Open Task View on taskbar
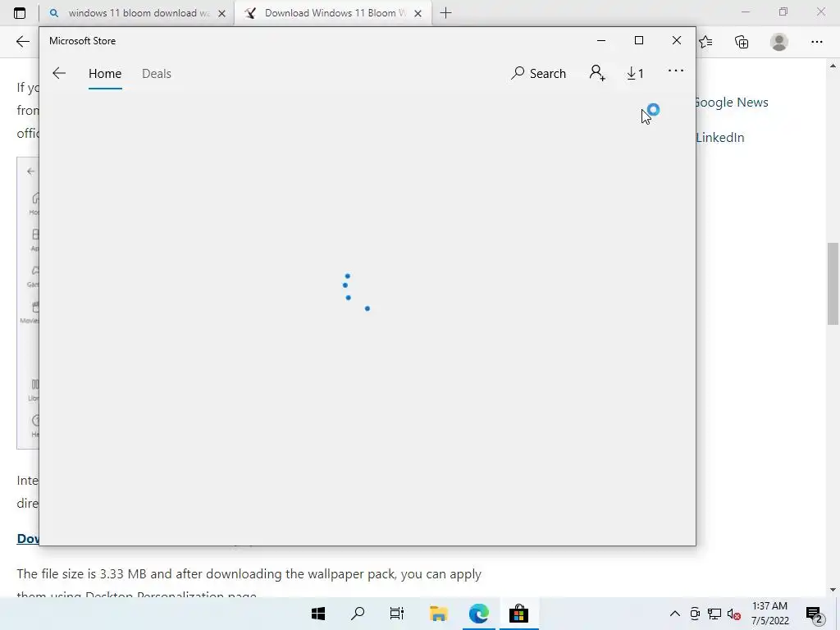Image resolution: width=840 pixels, height=630 pixels. [397, 614]
